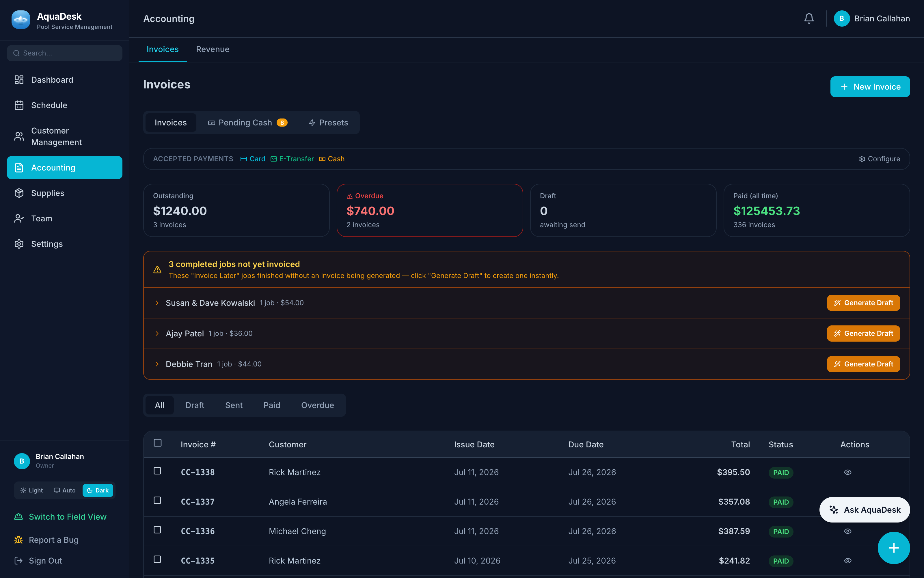Click the Outstanding $1240.00 summary card

click(236, 210)
